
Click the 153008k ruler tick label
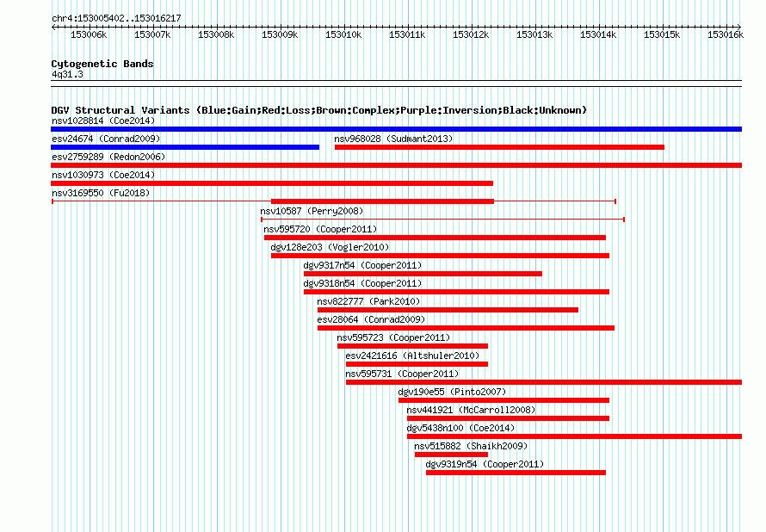tap(216, 34)
